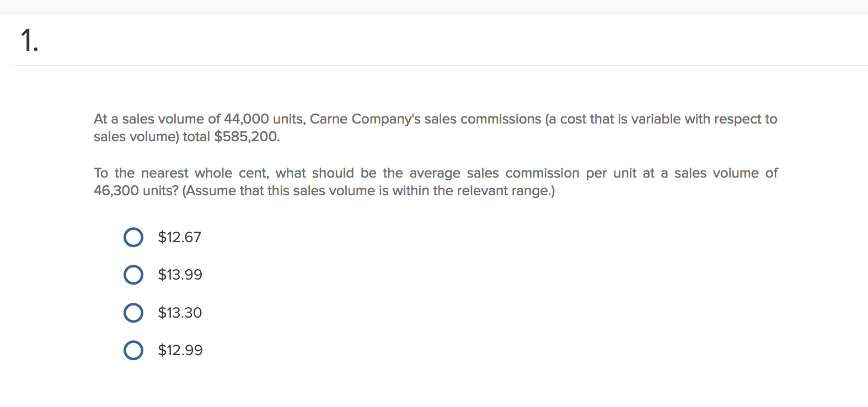
Task: Choose the last answer option circle
Action: point(133,350)
